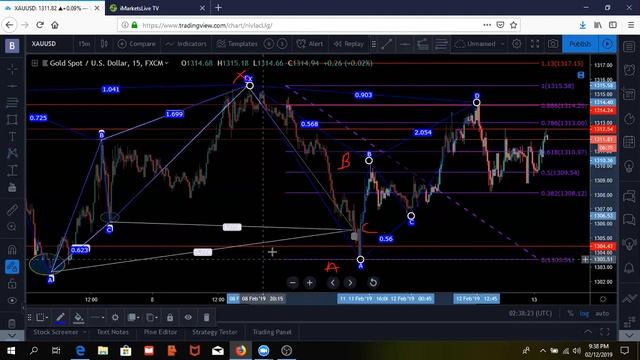The width and height of the screenshot is (640, 360).
Task: Switch to Pine Editor tab
Action: pyautogui.click(x=160, y=332)
